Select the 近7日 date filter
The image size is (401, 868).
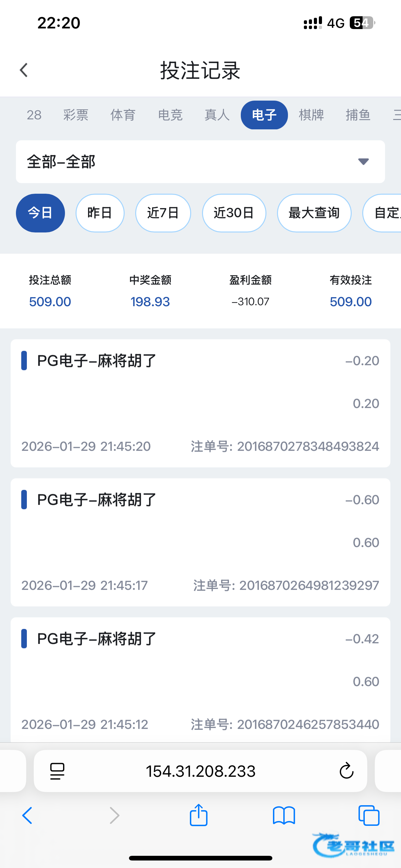click(163, 213)
